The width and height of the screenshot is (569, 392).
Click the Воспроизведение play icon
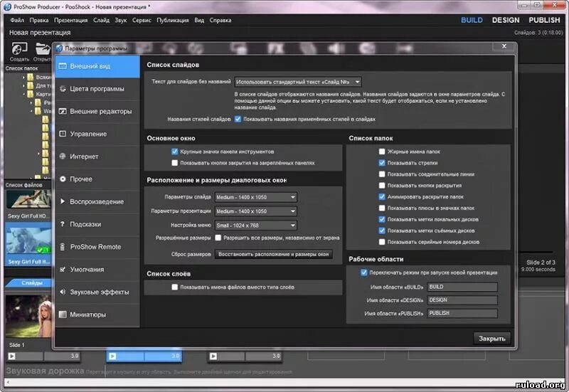point(63,201)
